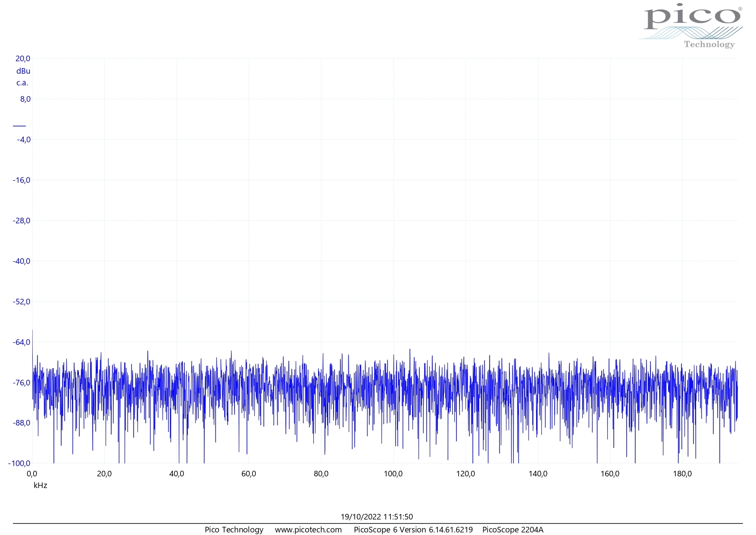Image resolution: width=756 pixels, height=535 pixels.
Task: Click the 60,0 kHz x-axis label
Action: [249, 474]
